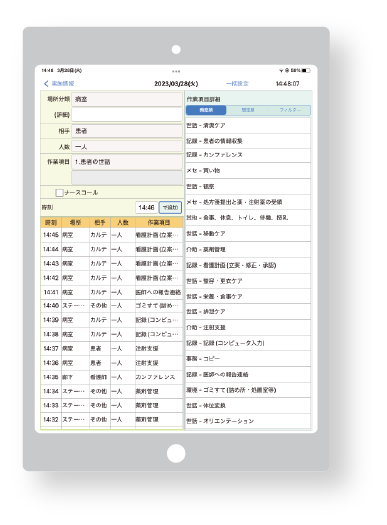
Task: Open the 相手 field showing 患者
Action: [x=127, y=131]
